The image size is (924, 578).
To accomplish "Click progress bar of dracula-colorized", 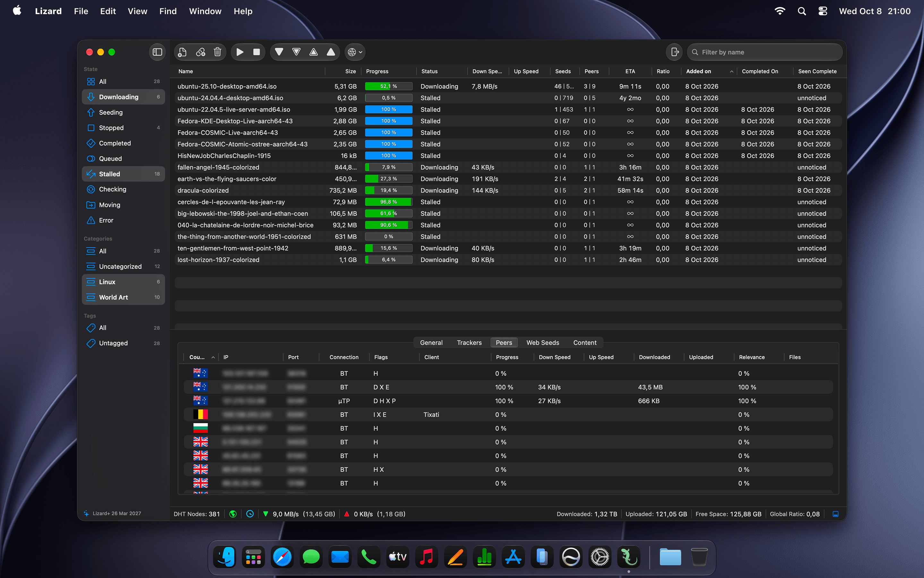I will (x=389, y=190).
